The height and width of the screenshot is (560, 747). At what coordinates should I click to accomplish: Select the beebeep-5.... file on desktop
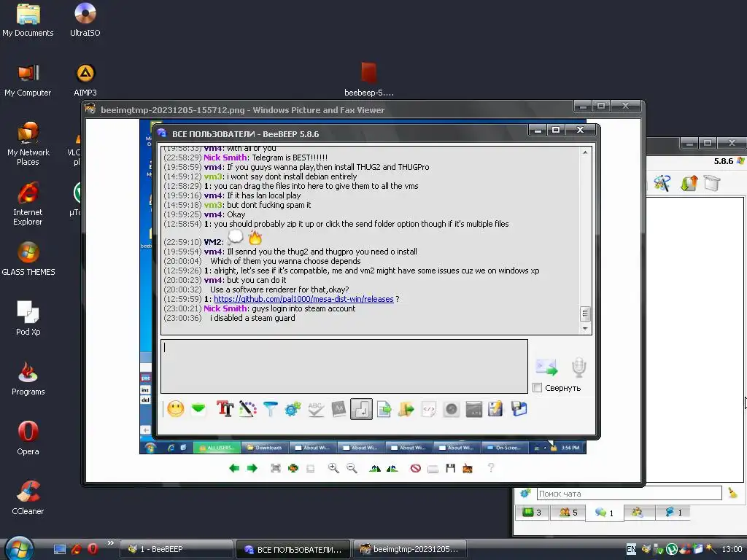pos(368,79)
